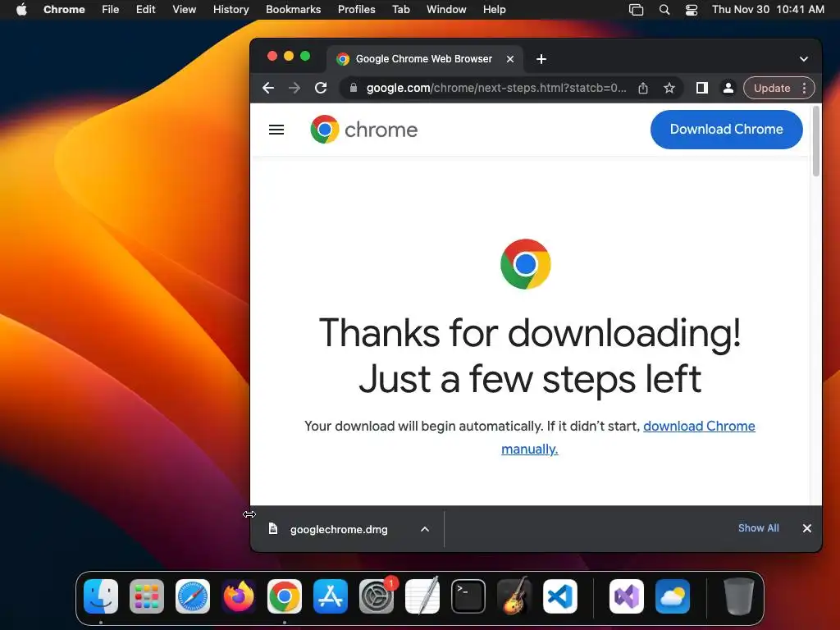Open Launchpad from the Dock
The width and height of the screenshot is (840, 630).
147,596
